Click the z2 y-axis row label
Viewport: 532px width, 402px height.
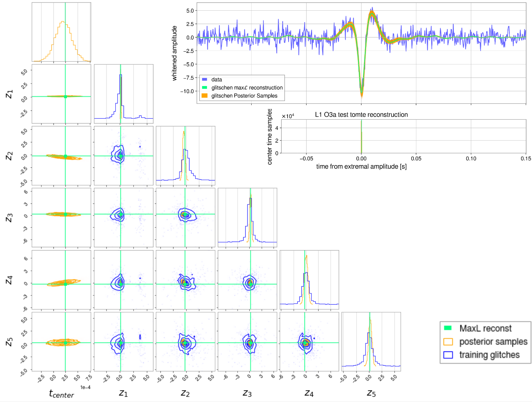[9, 156]
